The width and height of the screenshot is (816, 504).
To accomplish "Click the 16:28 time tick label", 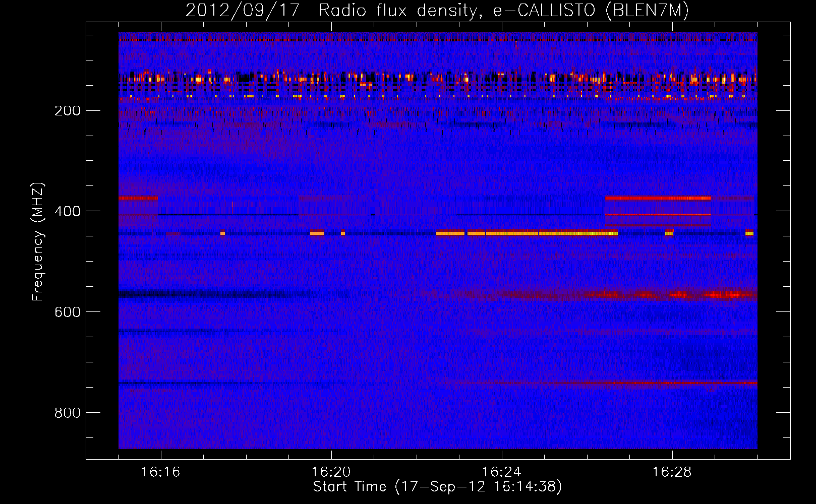I will [672, 472].
